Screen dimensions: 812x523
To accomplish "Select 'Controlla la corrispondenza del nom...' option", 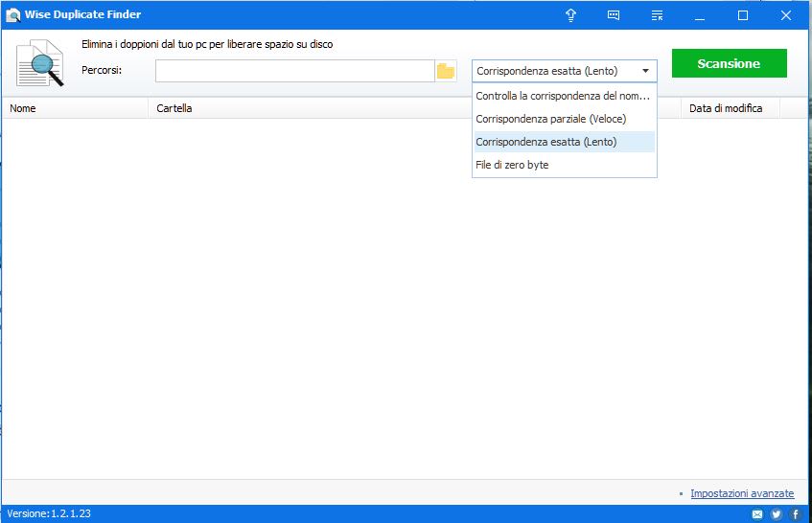I will coord(565,96).
